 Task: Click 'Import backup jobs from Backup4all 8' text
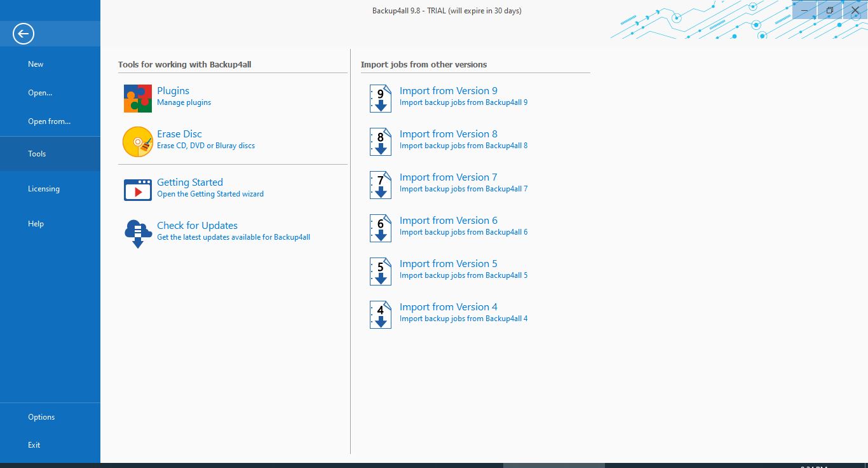[x=464, y=146]
